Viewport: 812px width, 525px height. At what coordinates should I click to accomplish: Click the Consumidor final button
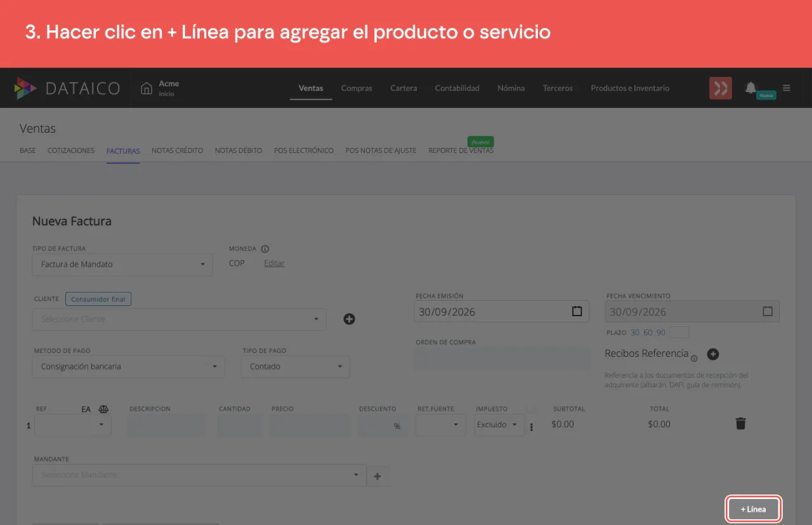tap(98, 299)
